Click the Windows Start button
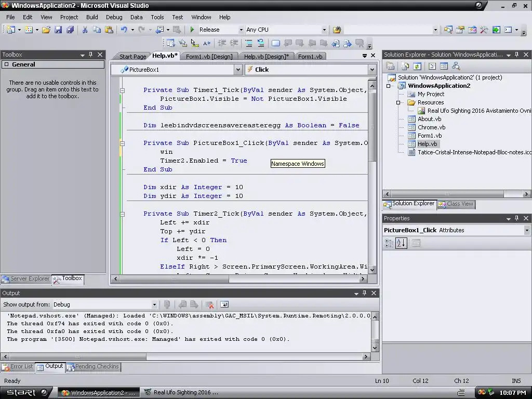Screen dimensions: 532x399 click(x=26, y=393)
